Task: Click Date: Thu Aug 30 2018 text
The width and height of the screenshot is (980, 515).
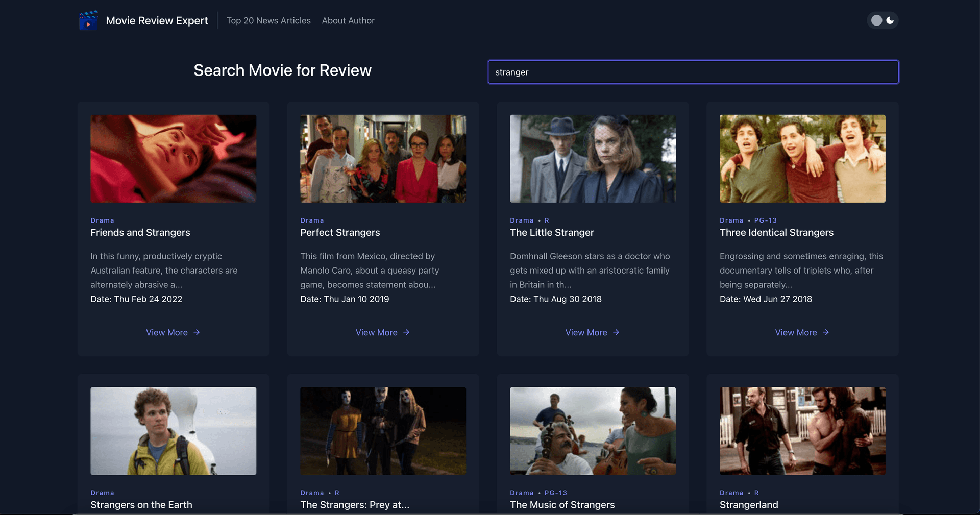Action: (x=556, y=299)
